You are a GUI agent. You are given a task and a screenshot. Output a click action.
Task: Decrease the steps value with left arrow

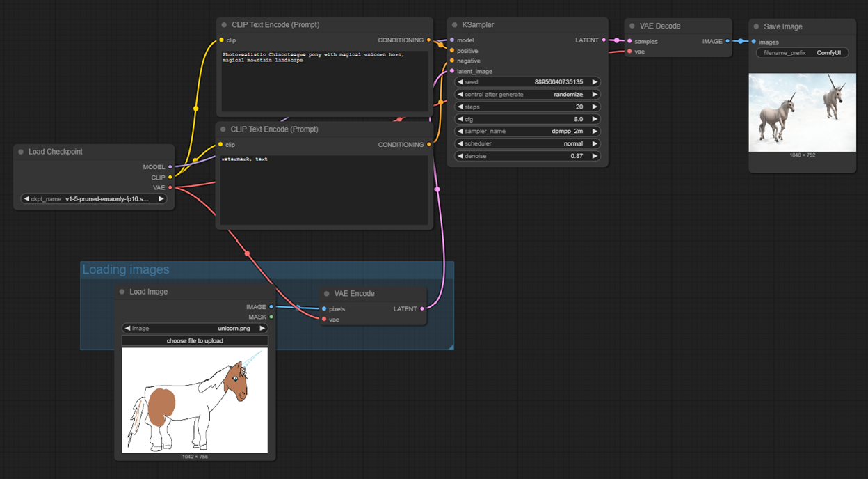460,107
